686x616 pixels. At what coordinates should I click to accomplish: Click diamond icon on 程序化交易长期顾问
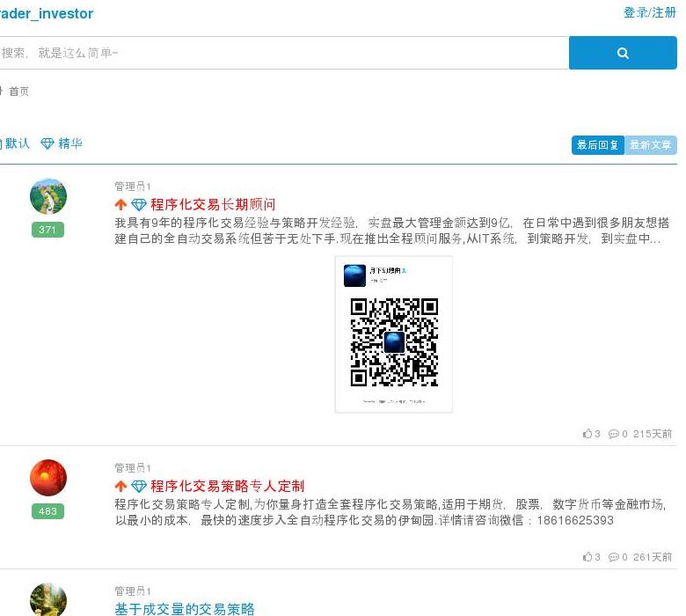139,204
